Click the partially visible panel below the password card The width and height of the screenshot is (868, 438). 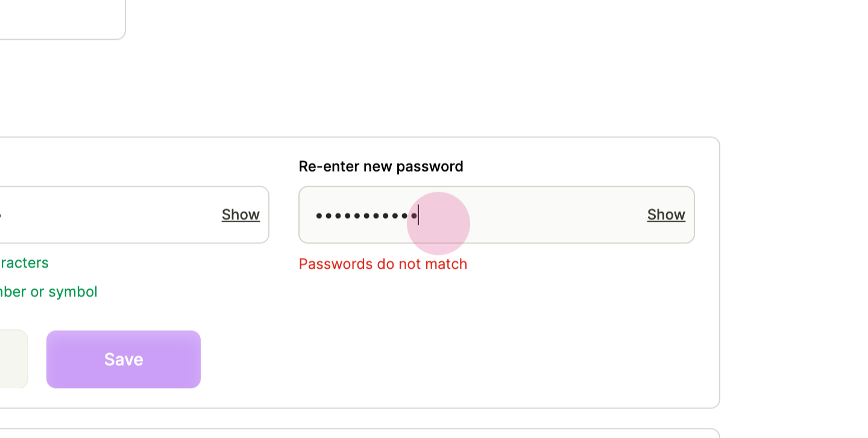click(360, 433)
